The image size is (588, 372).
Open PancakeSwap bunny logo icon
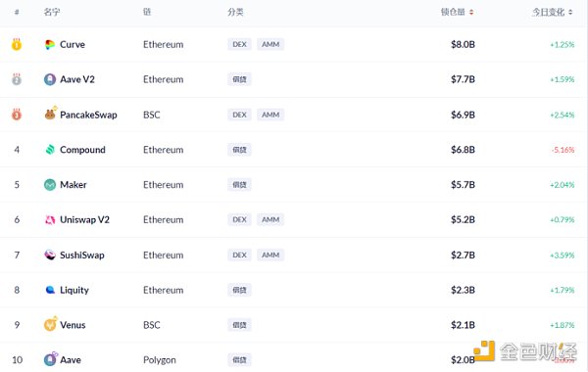(50, 114)
